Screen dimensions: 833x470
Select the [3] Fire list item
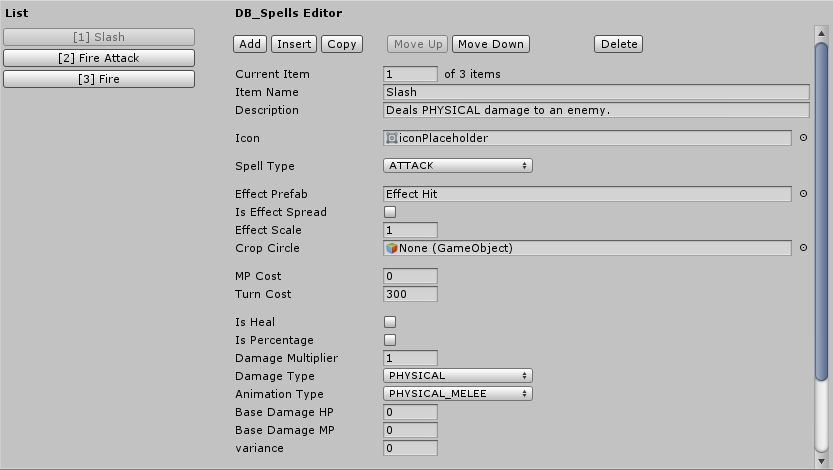pos(99,79)
